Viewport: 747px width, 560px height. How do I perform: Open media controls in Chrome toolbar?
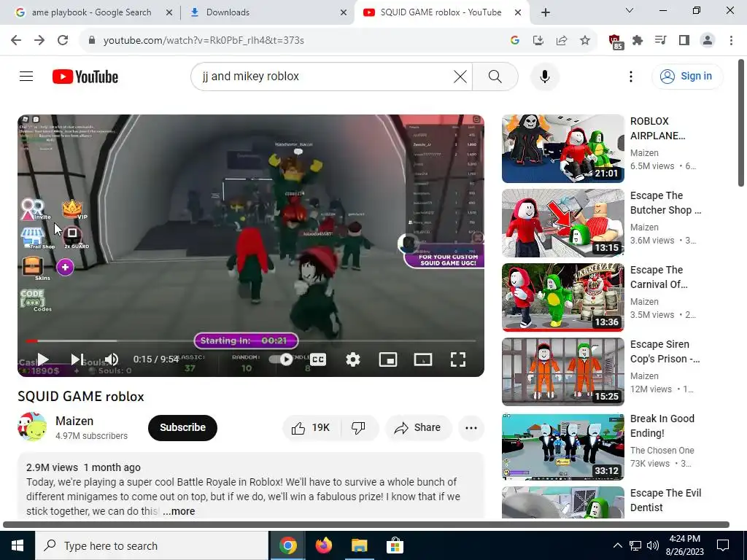[x=661, y=40]
